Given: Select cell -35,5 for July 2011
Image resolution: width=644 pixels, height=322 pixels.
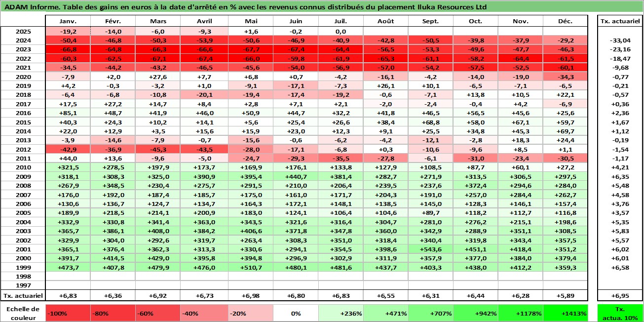Looking at the screenshot, I should point(341,158).
